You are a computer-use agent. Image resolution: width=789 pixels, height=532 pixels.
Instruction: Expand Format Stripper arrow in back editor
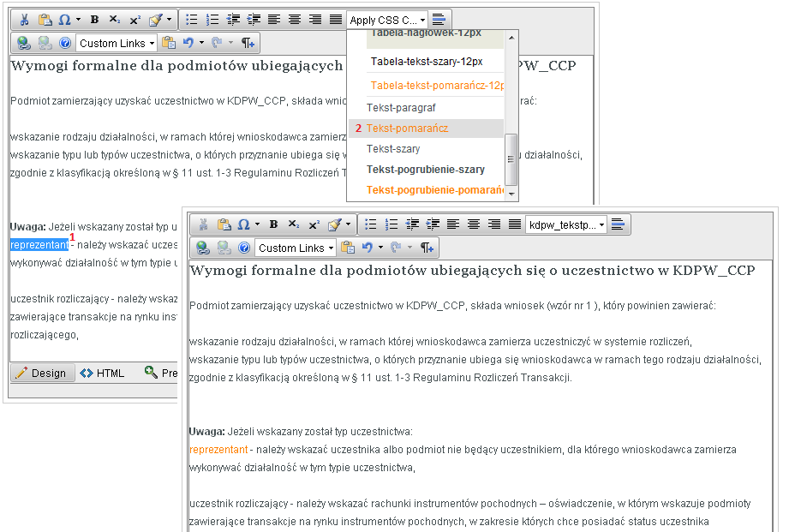pos(169,20)
